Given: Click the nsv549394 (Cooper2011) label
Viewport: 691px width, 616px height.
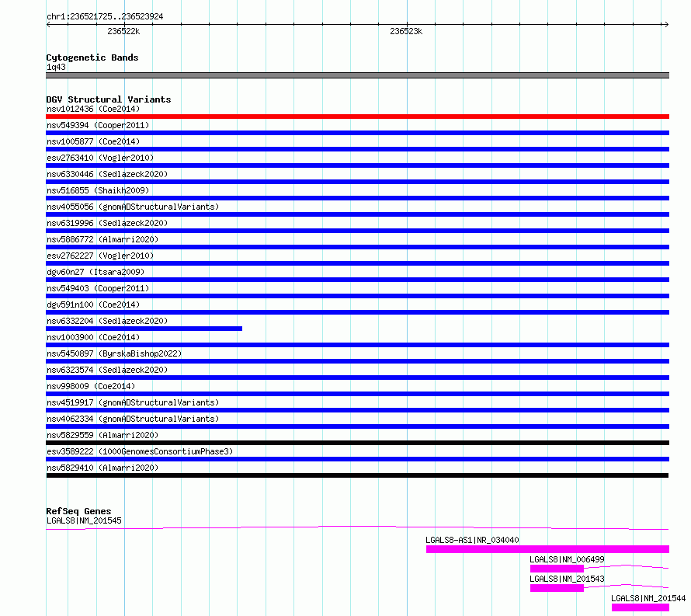Looking at the screenshot, I should pyautogui.click(x=98, y=125).
